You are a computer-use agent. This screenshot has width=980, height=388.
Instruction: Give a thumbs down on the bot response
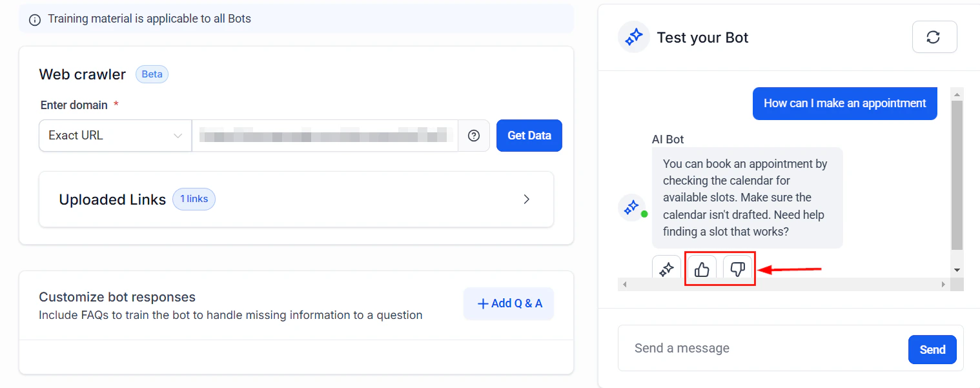click(738, 269)
